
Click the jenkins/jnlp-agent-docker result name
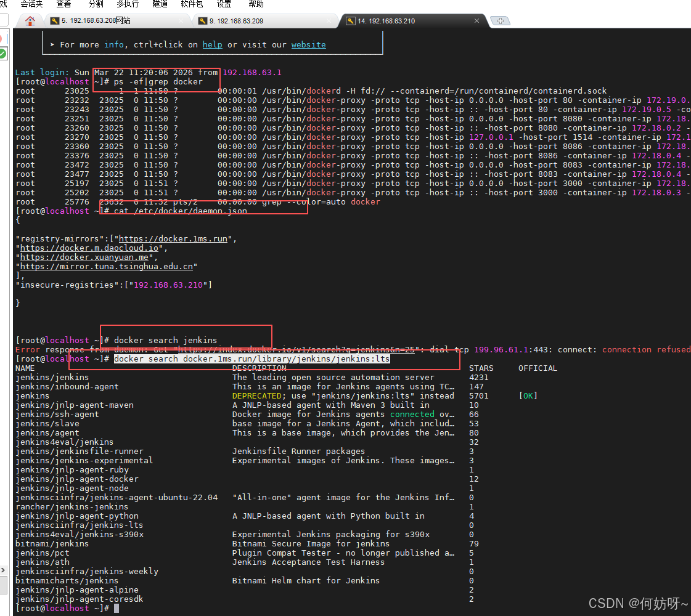coord(76,479)
